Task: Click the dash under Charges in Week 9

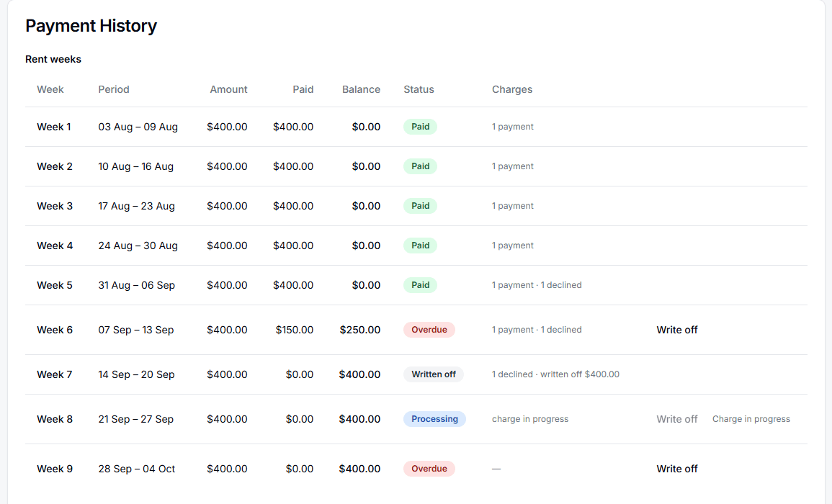Action: 496,469
